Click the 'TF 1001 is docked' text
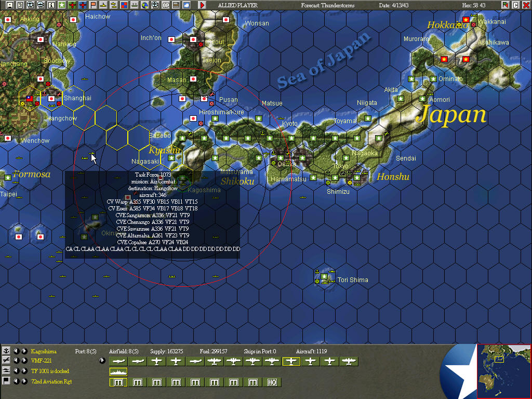The height and width of the screenshot is (399, 532). click(50, 371)
